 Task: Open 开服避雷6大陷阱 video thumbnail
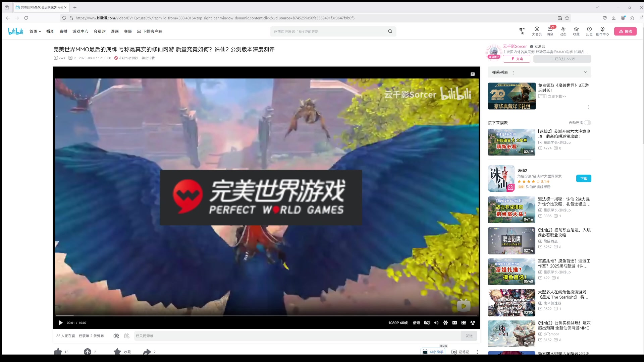[512, 142]
